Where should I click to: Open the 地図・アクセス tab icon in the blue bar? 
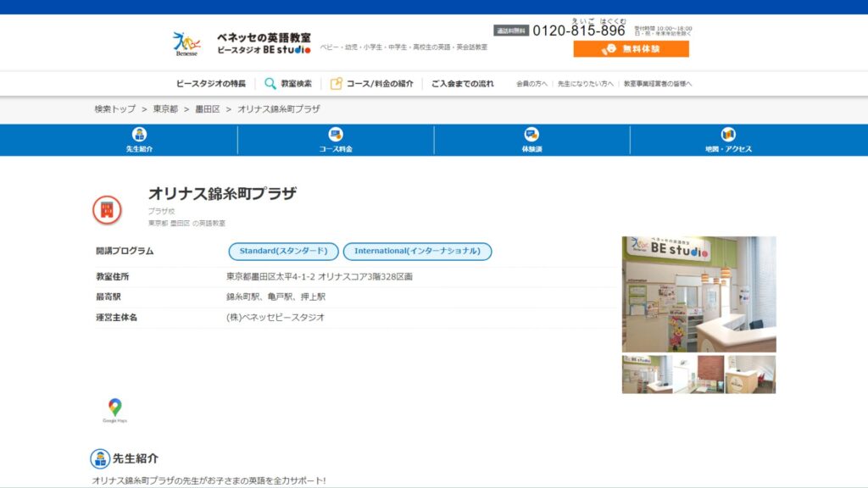[x=728, y=135]
